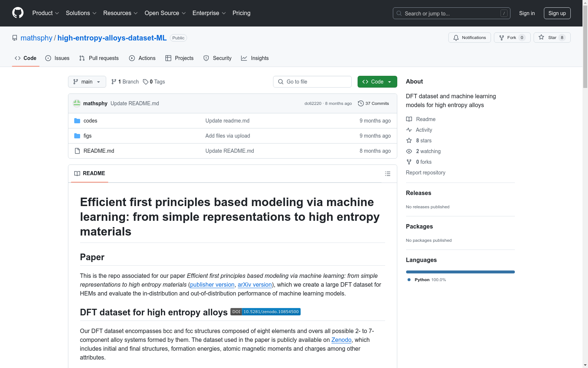The image size is (588, 368).
Task: Click the Python language bar
Action: [x=460, y=272]
